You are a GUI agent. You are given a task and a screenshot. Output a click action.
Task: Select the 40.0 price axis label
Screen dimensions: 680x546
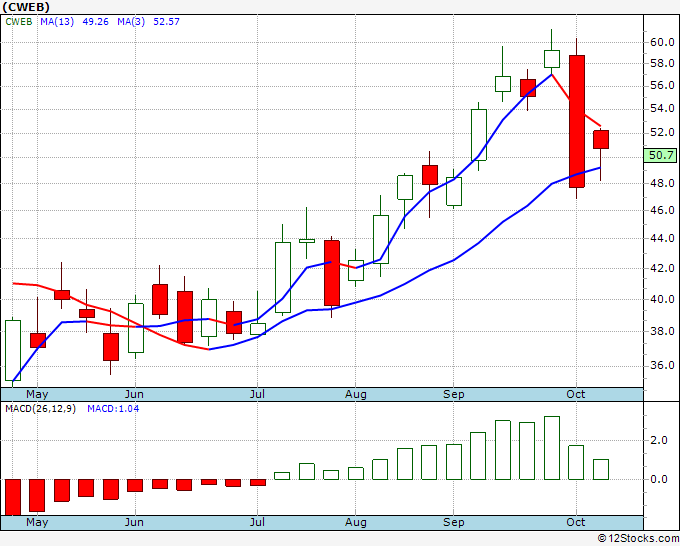coord(662,299)
